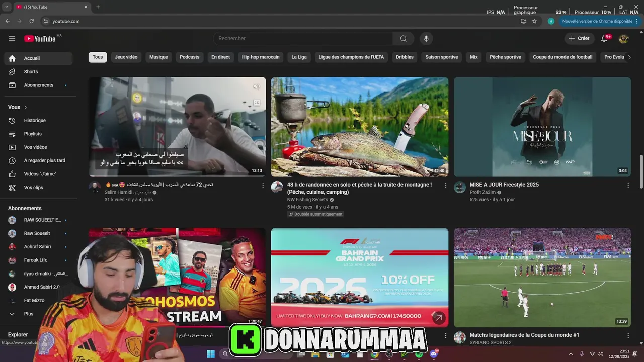The width and height of the screenshot is (644, 362).
Task: Open the YouTube hamburger guide menu
Action: [12, 38]
